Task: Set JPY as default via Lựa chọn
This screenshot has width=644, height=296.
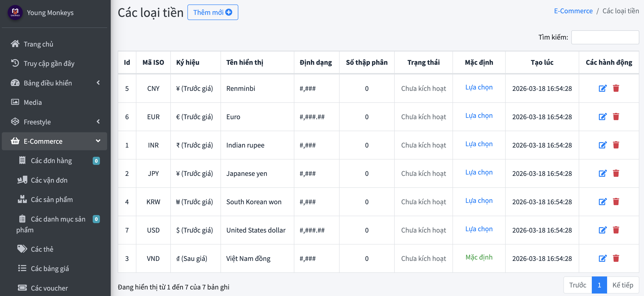Action: (x=479, y=172)
